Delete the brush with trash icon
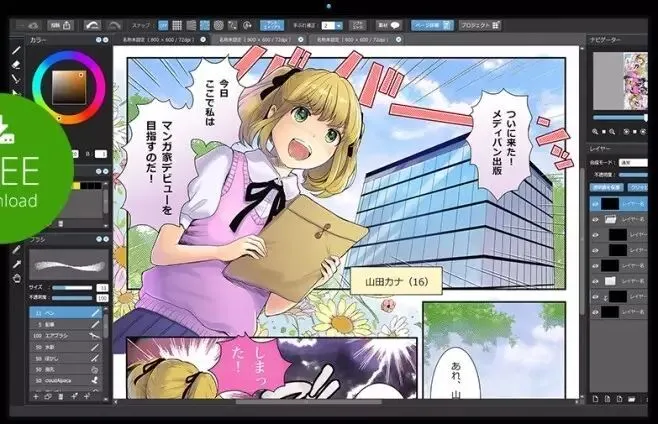The width and height of the screenshot is (658, 424). 60,396
